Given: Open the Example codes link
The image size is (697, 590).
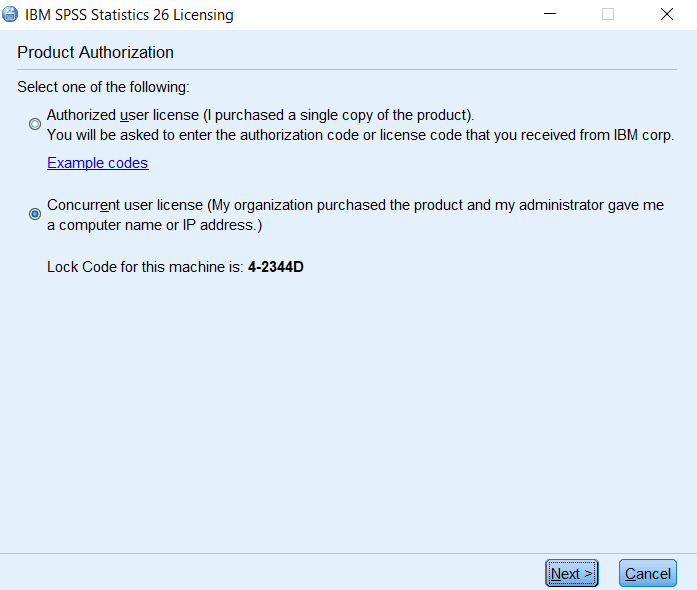Looking at the screenshot, I should click(98, 163).
